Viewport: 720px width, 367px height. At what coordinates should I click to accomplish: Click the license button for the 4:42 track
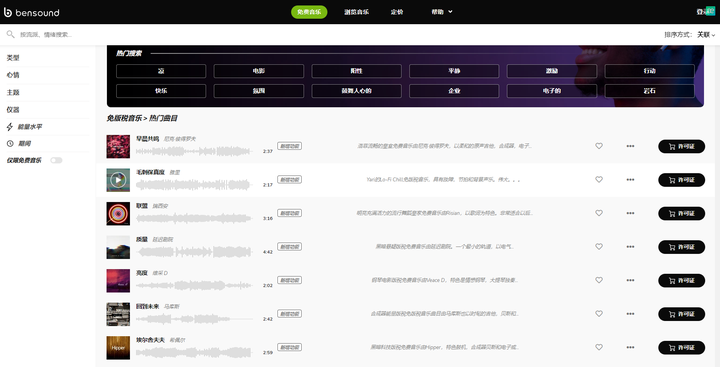pyautogui.click(x=681, y=247)
